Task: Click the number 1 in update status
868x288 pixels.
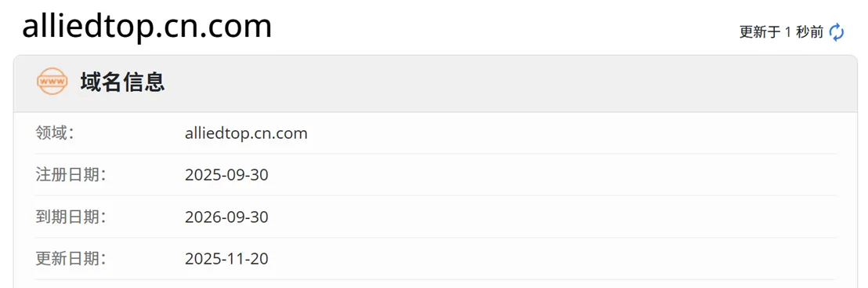Action: [x=788, y=32]
